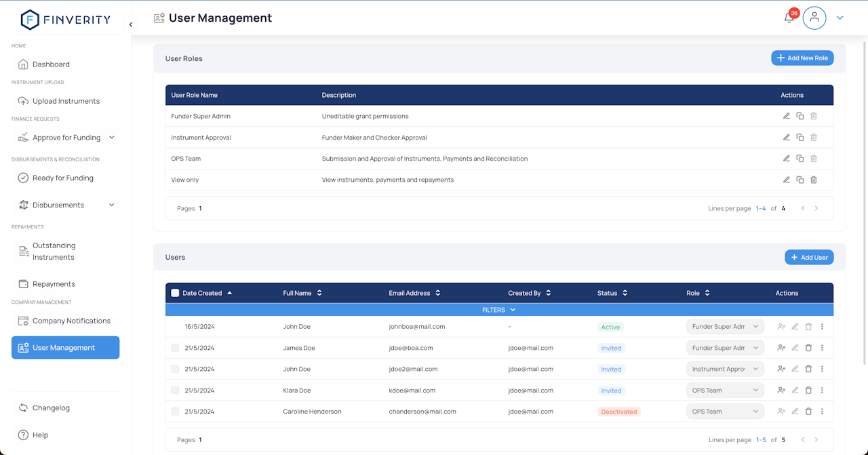The width and height of the screenshot is (868, 455).
Task: Click the Add User button
Action: coord(809,258)
